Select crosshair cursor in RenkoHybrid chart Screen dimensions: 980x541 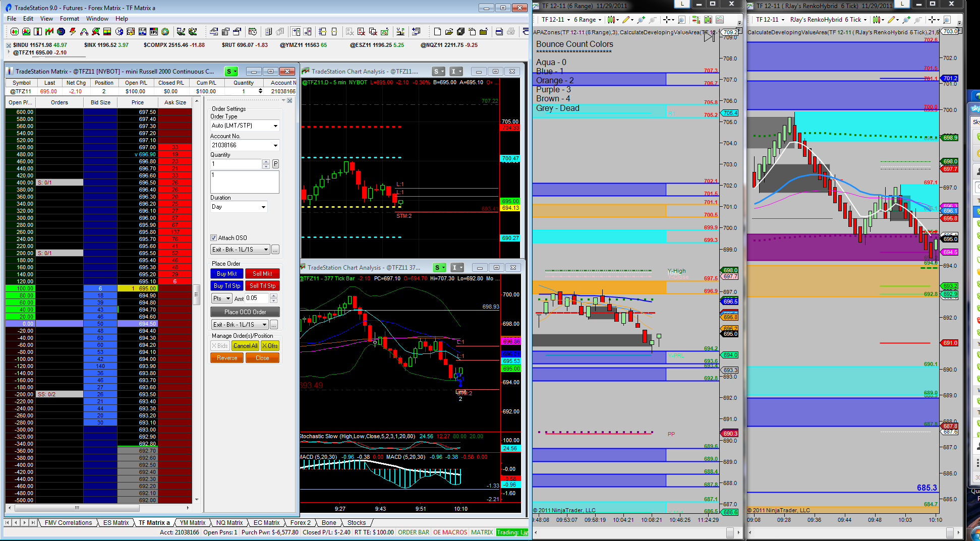pyautogui.click(x=932, y=20)
